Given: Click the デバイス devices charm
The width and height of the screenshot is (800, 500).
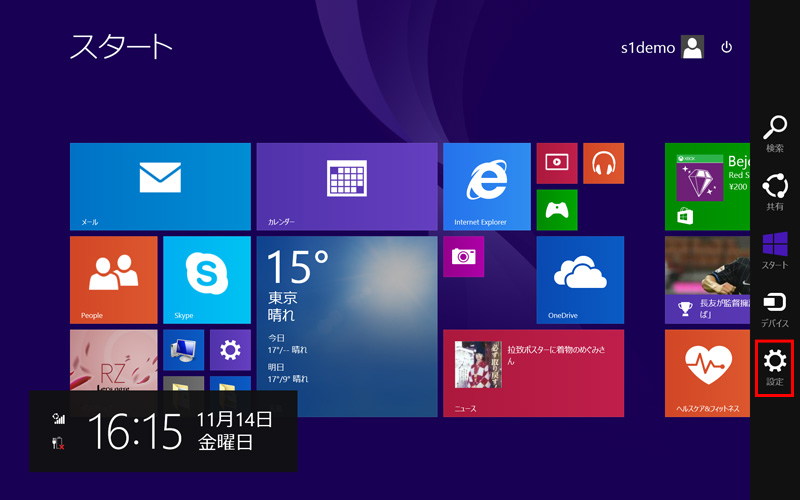Looking at the screenshot, I should [x=774, y=309].
